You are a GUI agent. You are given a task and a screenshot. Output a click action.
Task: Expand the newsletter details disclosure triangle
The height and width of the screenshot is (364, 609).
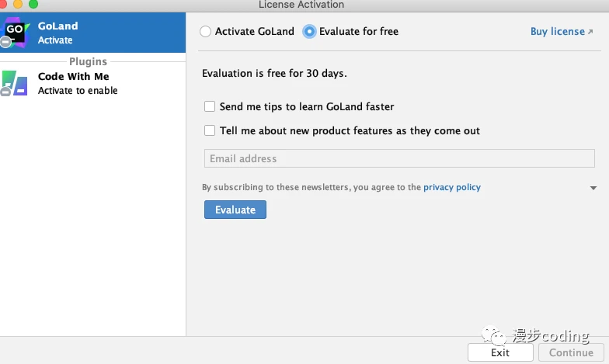(x=593, y=188)
